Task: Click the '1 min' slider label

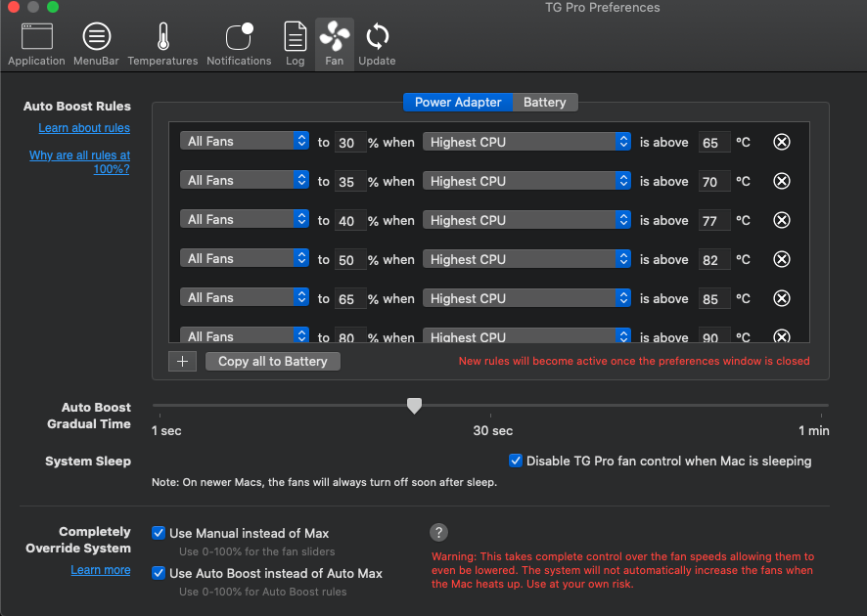Action: click(x=814, y=431)
